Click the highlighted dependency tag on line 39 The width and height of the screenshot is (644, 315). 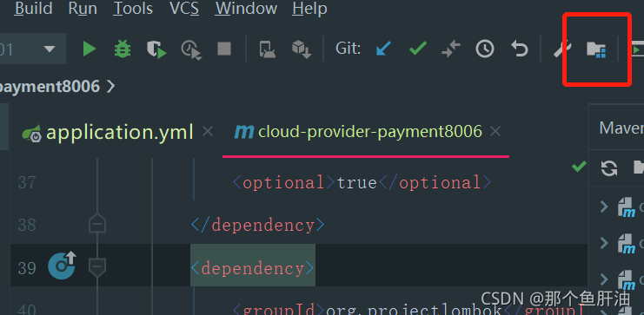(253, 269)
